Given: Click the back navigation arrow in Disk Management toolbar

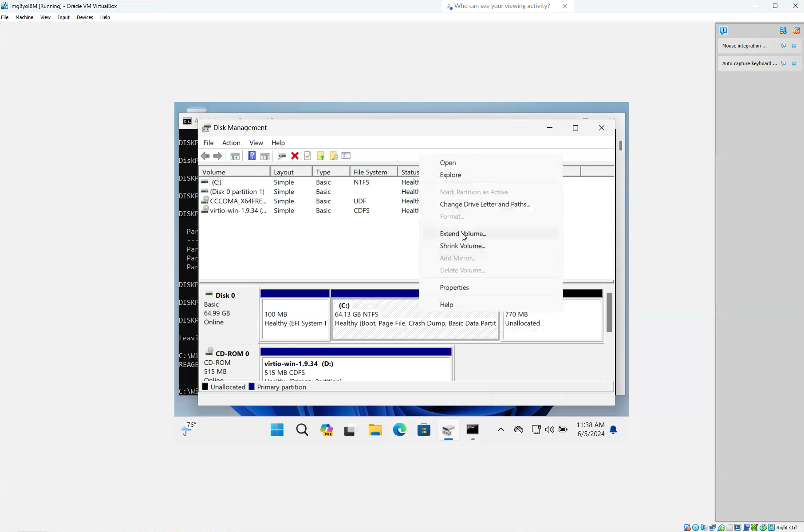Looking at the screenshot, I should 205,156.
